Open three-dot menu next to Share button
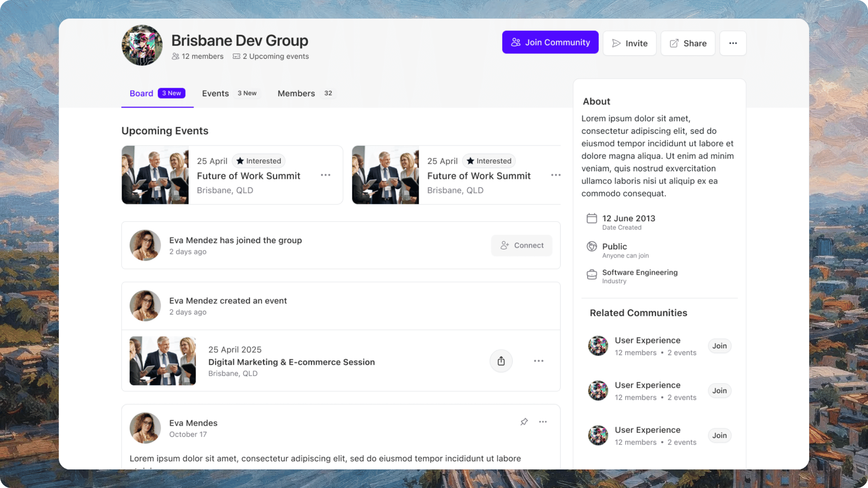This screenshot has height=488, width=868. pyautogui.click(x=733, y=43)
